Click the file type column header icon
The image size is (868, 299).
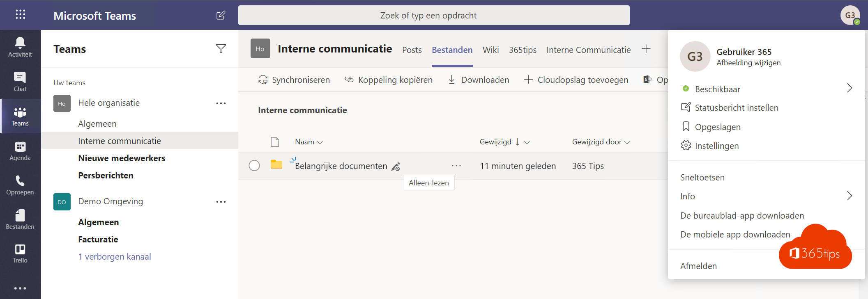click(x=275, y=142)
